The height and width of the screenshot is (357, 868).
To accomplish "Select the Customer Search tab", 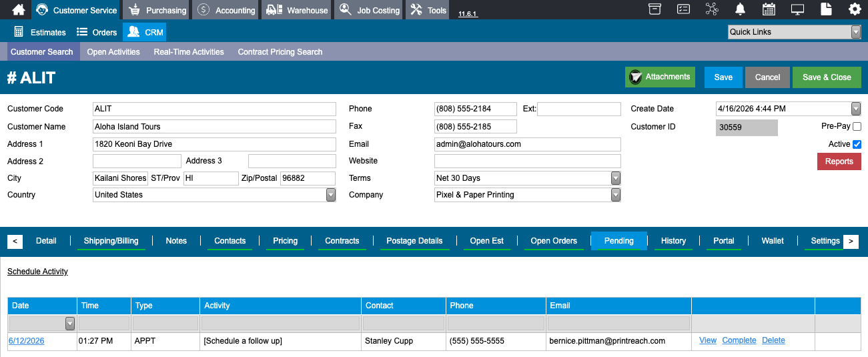I will [x=42, y=52].
